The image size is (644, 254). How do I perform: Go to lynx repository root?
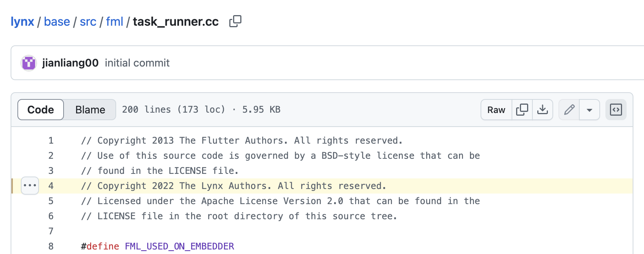coord(22,22)
